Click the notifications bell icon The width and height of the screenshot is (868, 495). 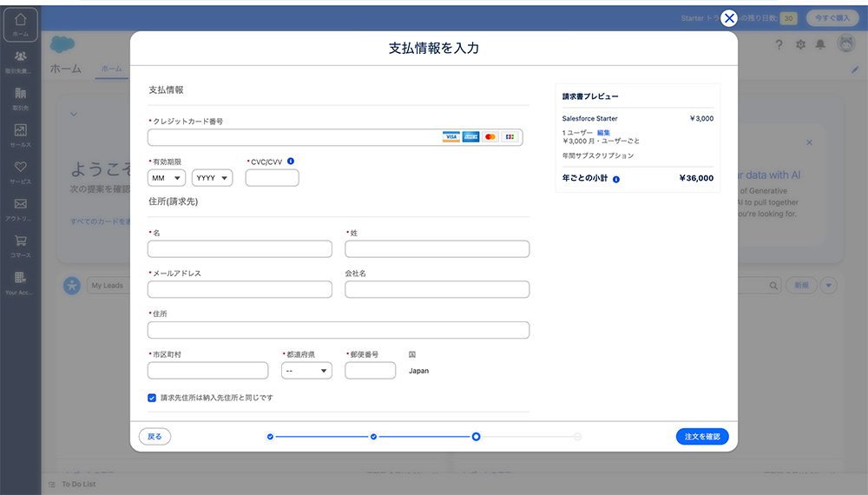coord(820,45)
